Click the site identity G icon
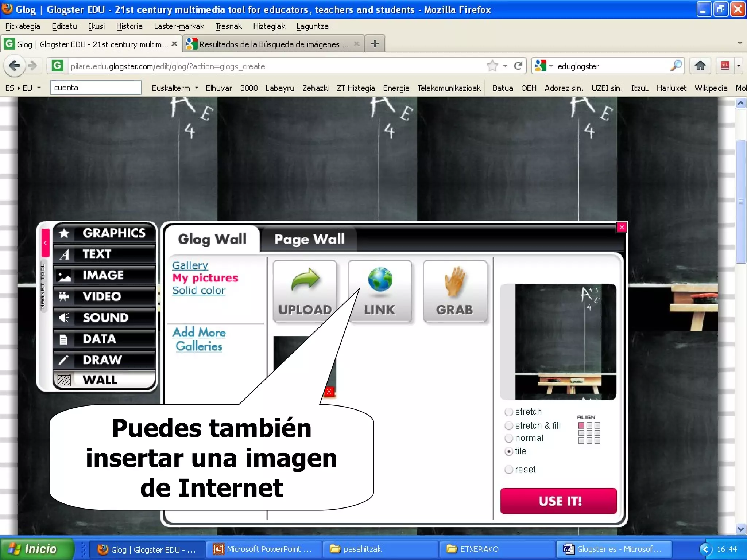Screen dimensions: 747x560 tap(57, 66)
